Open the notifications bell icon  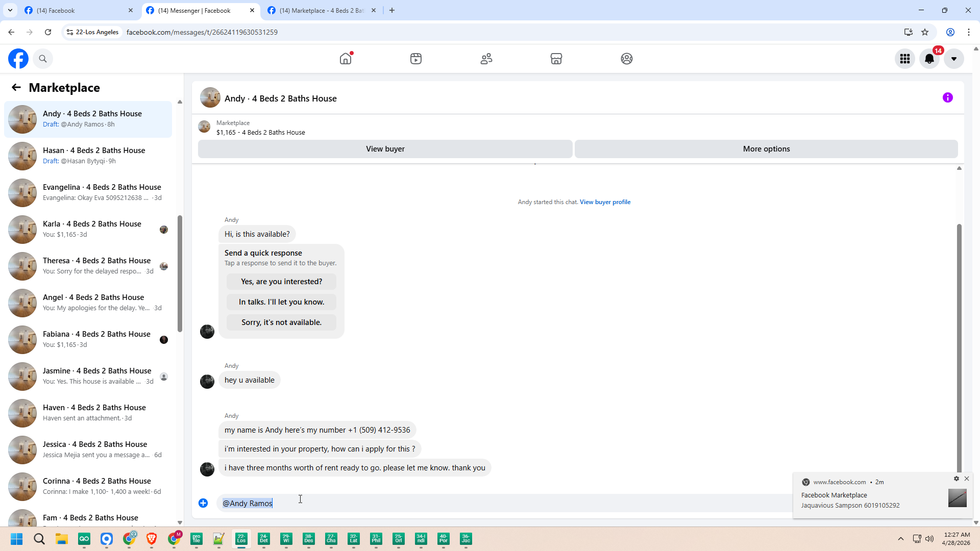[929, 59]
